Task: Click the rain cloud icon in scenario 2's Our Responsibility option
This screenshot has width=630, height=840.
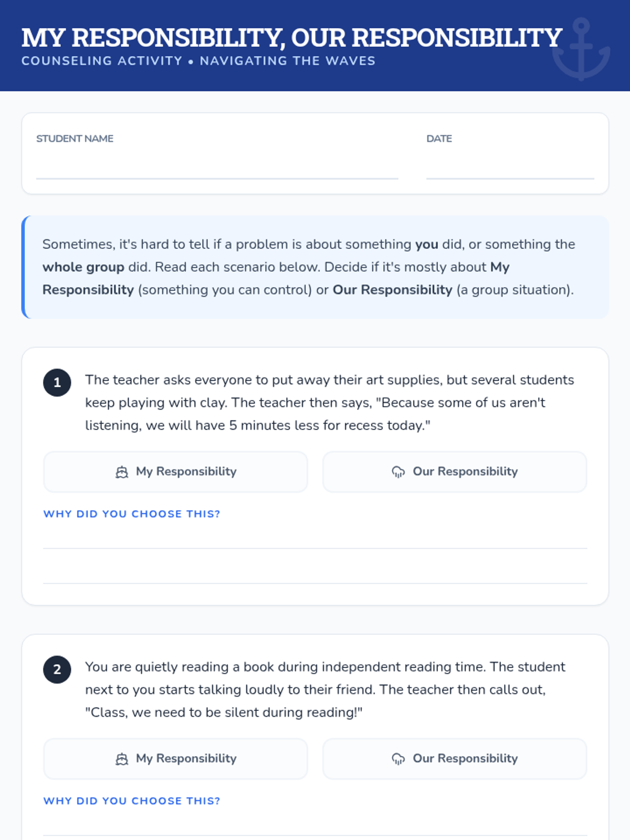Action: (398, 759)
